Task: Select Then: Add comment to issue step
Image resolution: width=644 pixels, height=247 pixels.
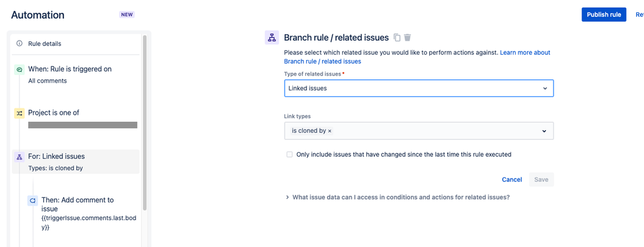Action: tap(82, 213)
